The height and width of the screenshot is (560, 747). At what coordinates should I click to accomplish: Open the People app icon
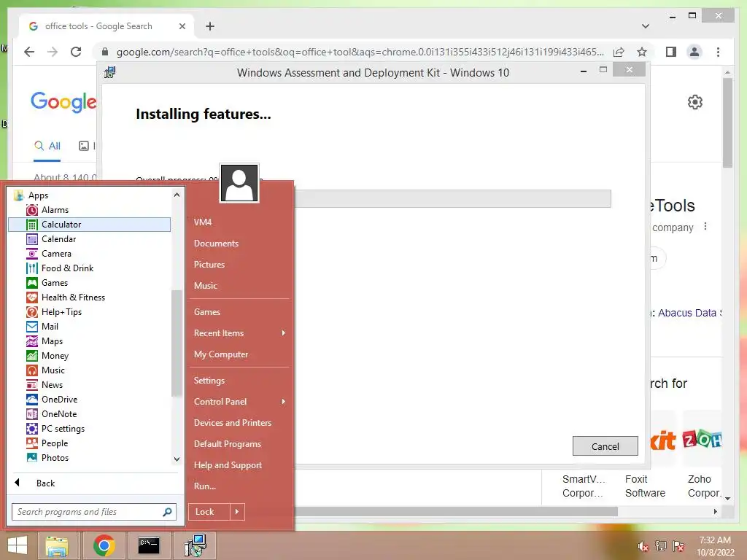(32, 443)
